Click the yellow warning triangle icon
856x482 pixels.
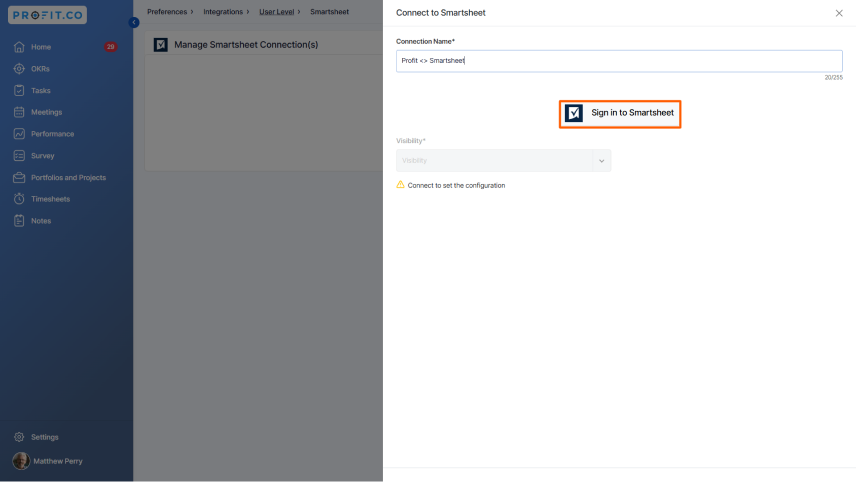400,185
